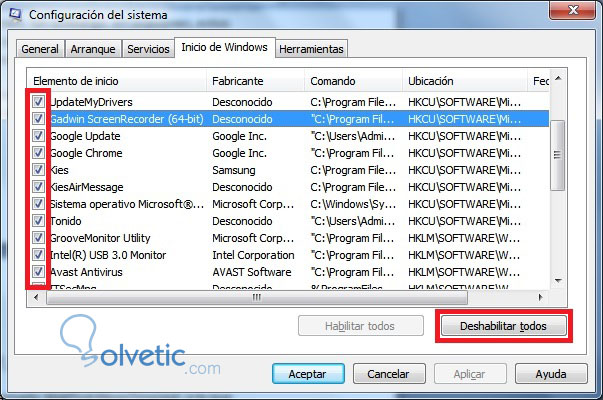This screenshot has width=603, height=400.
Task: Click the Habilitar todos button
Action: [361, 326]
